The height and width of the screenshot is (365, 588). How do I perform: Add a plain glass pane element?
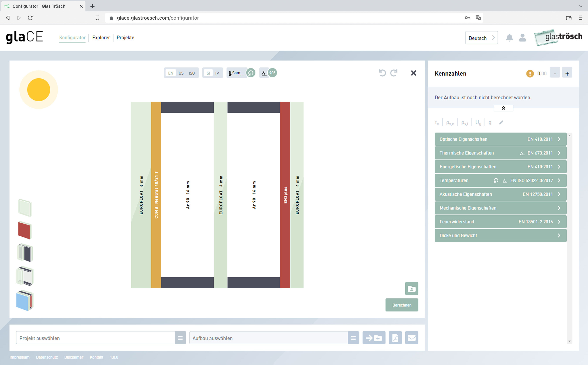[25, 208]
